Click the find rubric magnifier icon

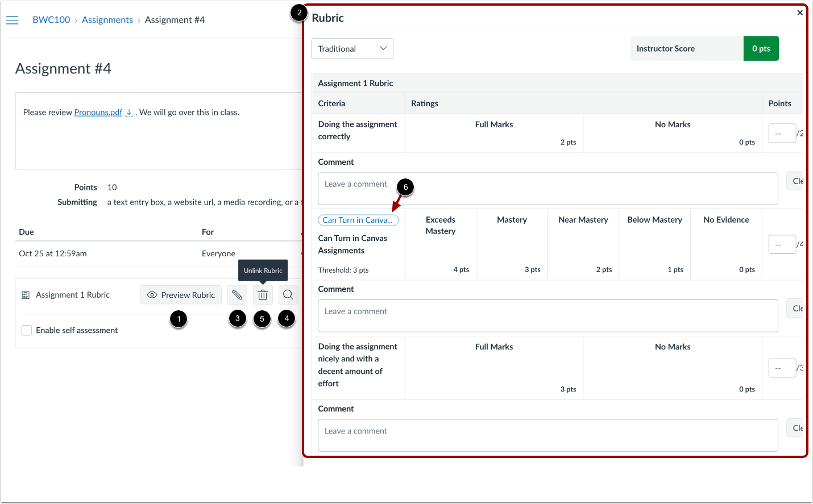(288, 295)
